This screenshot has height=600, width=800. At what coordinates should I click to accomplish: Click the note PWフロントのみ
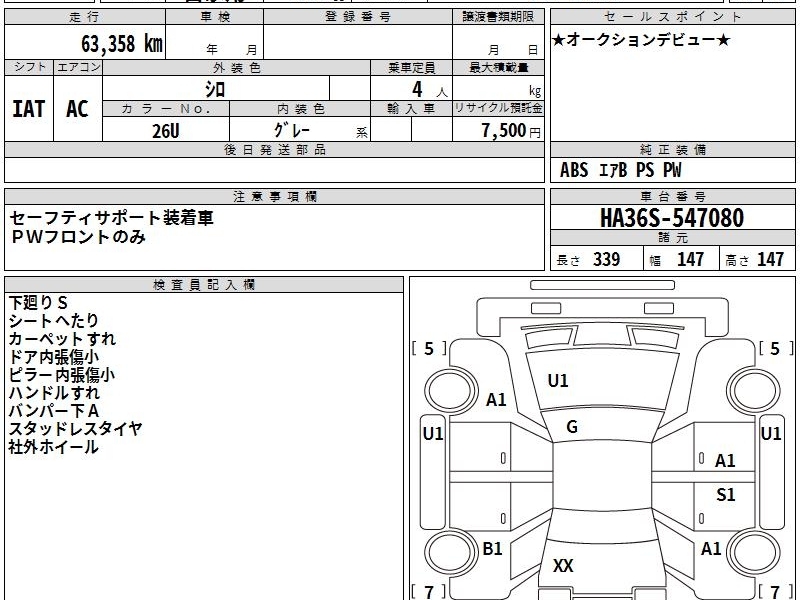coord(78,237)
